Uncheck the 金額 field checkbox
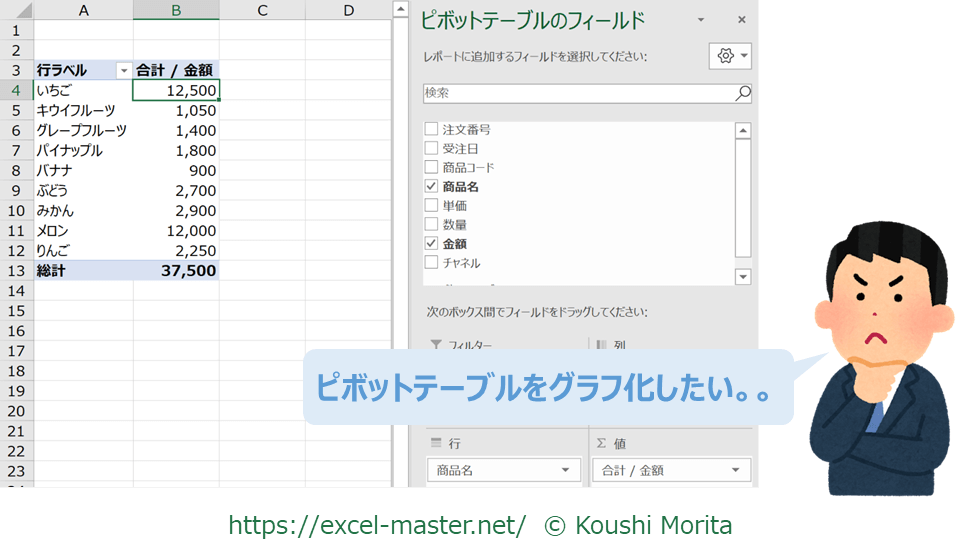 click(431, 244)
